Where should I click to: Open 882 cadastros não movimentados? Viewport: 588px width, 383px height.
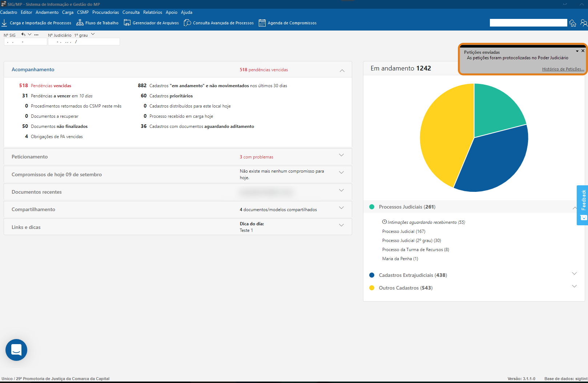click(x=213, y=86)
